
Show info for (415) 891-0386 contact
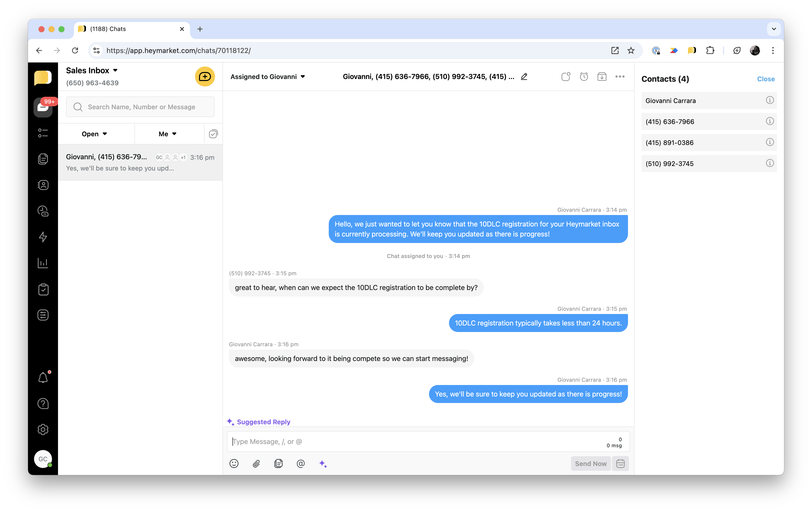point(769,142)
